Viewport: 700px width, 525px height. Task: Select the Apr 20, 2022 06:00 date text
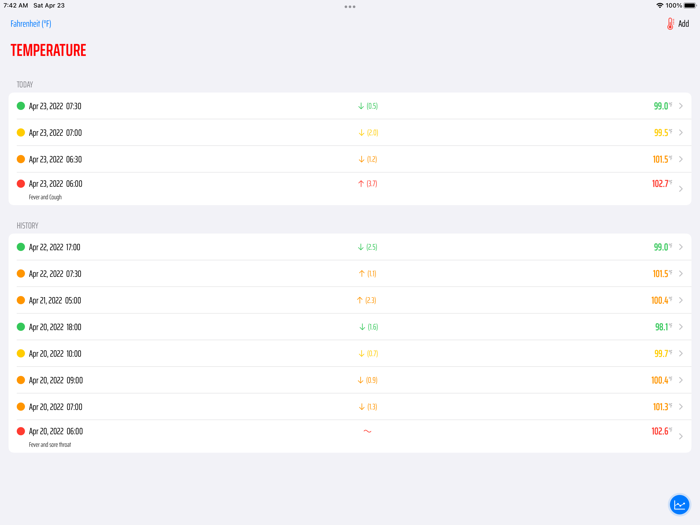(56, 432)
